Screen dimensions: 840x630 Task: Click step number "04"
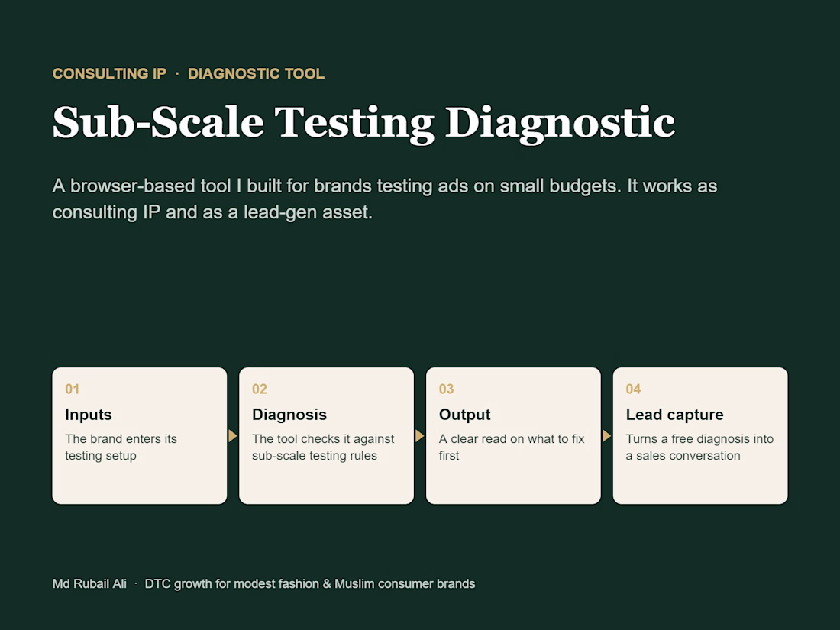(633, 389)
